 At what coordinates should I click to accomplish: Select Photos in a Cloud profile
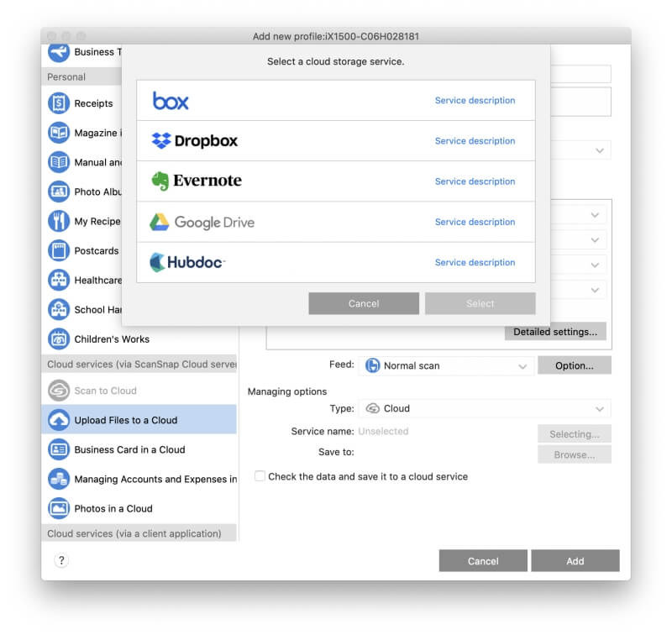[x=113, y=508]
